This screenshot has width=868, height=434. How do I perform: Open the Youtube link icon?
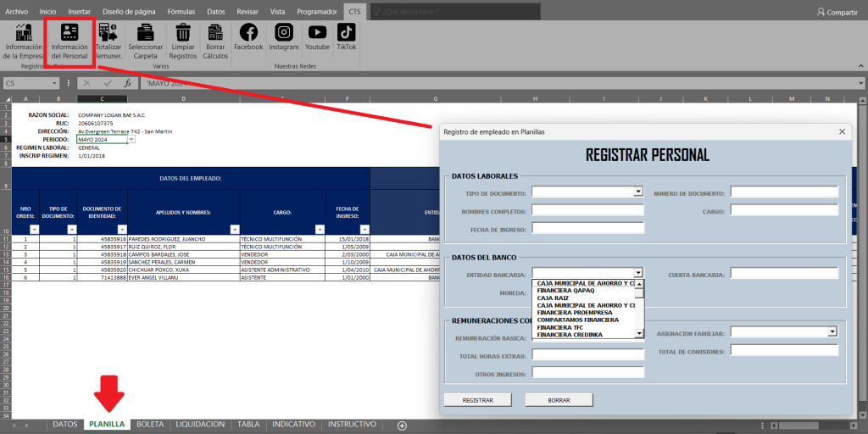pyautogui.click(x=317, y=36)
